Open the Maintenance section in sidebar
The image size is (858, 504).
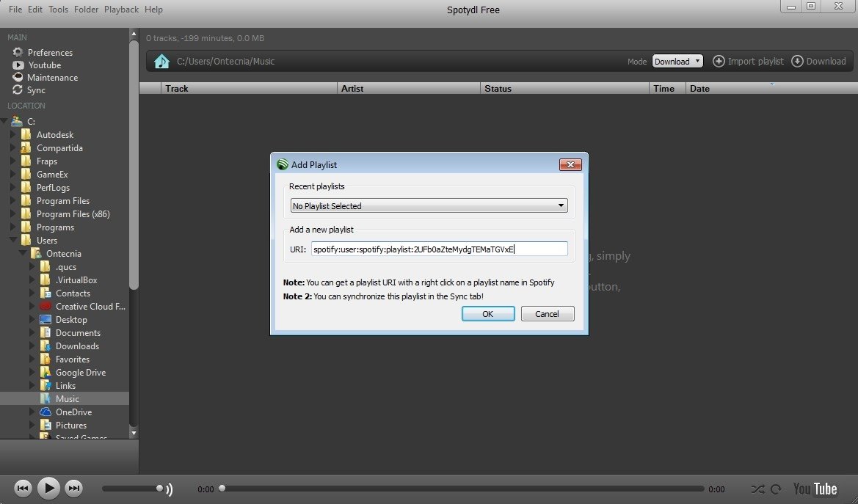pyautogui.click(x=52, y=78)
